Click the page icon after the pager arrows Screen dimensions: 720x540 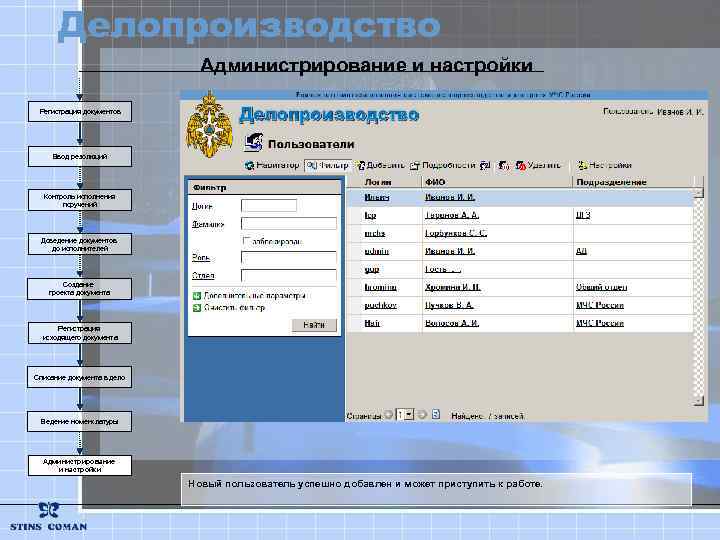point(436,415)
